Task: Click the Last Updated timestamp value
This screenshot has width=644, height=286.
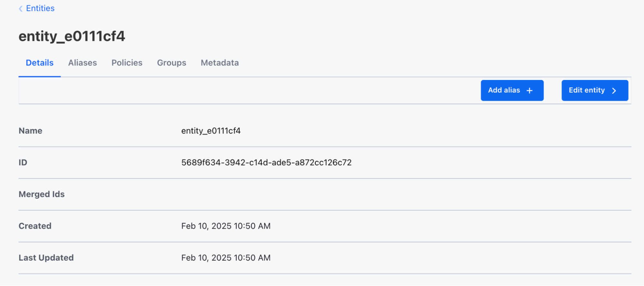Action: click(x=226, y=257)
